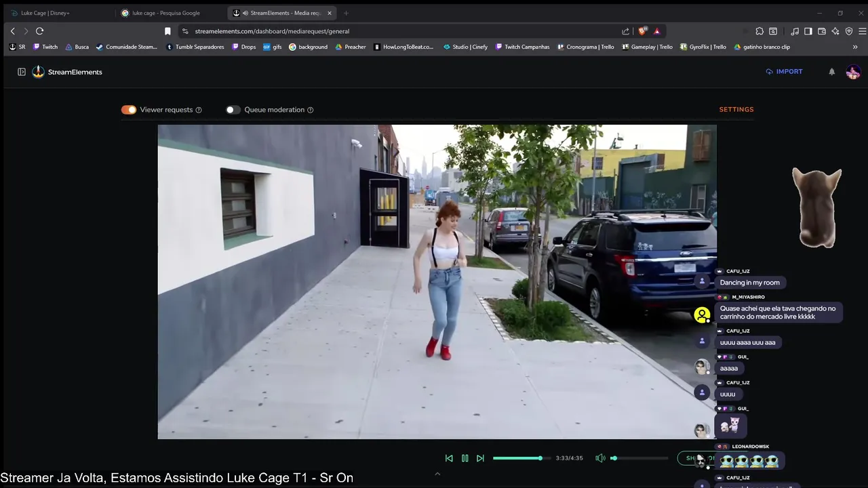The height and width of the screenshot is (488, 868).
Task: Click chat message 'uuuu aaaa uuu aaa'
Action: coord(747,342)
